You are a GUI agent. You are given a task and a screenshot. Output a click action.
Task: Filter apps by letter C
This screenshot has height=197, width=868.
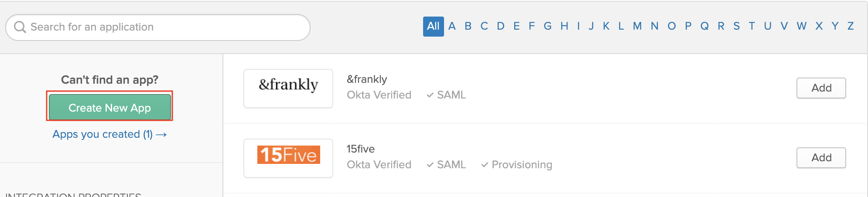tap(484, 26)
